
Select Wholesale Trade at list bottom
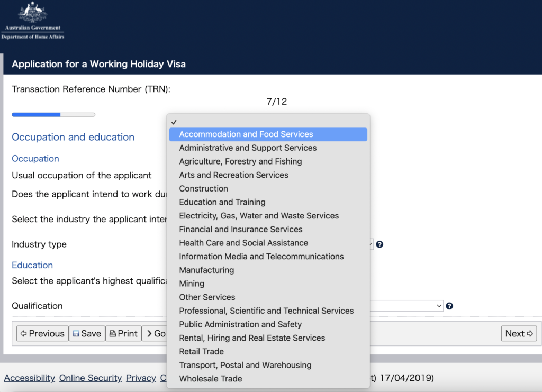210,379
